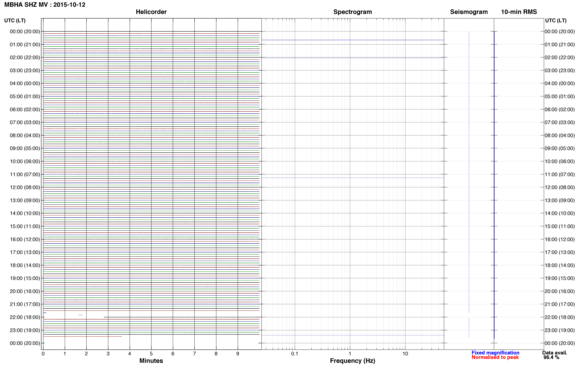Screen dimensions: 588x368
Task: Click the plot title MBHA SHZ MV : 2015-10-12
Action: point(45,5)
